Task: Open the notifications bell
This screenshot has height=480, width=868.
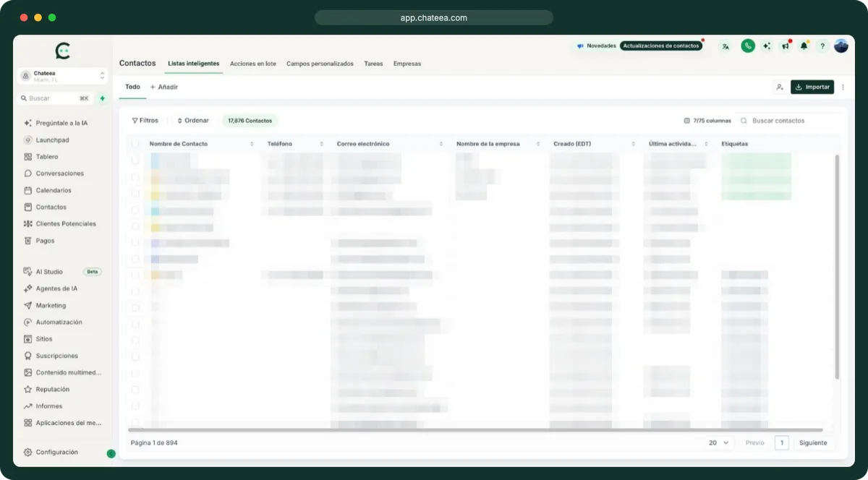Action: pos(804,46)
